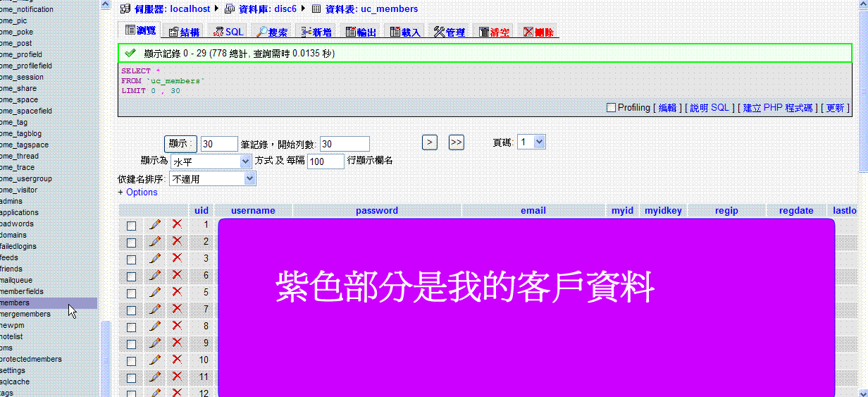Edit the row with uid 9
Image resolution: width=868 pixels, height=397 pixels.
[155, 343]
